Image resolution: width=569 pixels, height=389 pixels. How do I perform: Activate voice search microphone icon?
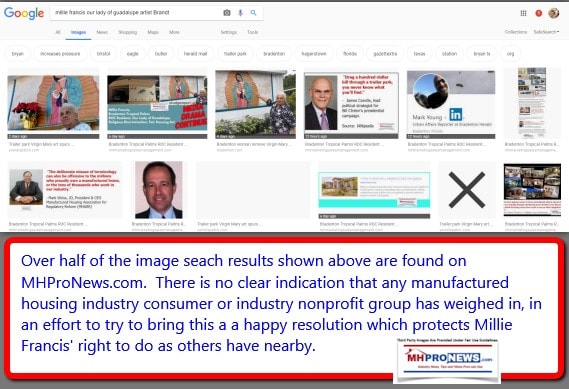240,13
